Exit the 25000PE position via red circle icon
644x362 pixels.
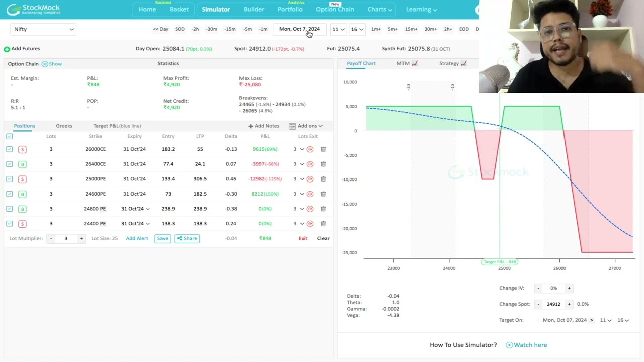coord(310,179)
